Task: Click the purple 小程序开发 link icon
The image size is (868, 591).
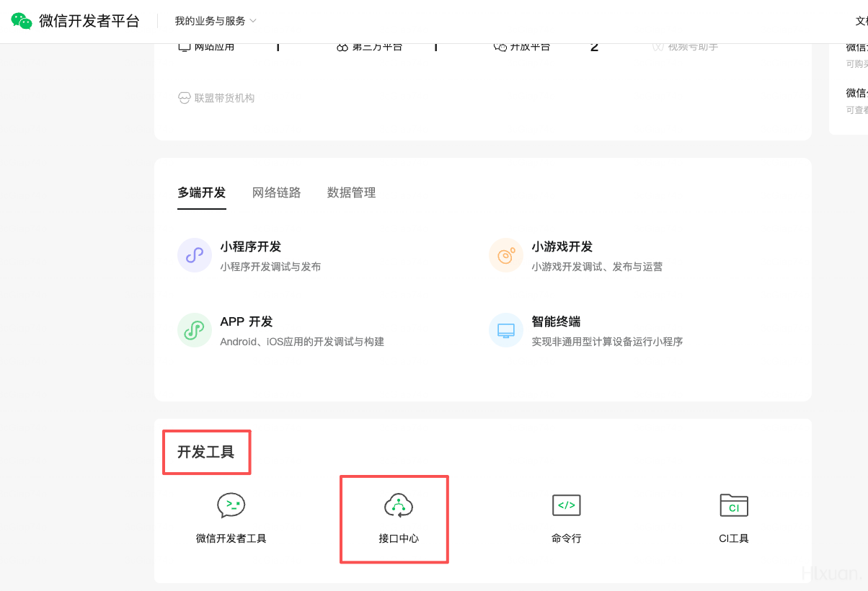Action: [x=195, y=255]
